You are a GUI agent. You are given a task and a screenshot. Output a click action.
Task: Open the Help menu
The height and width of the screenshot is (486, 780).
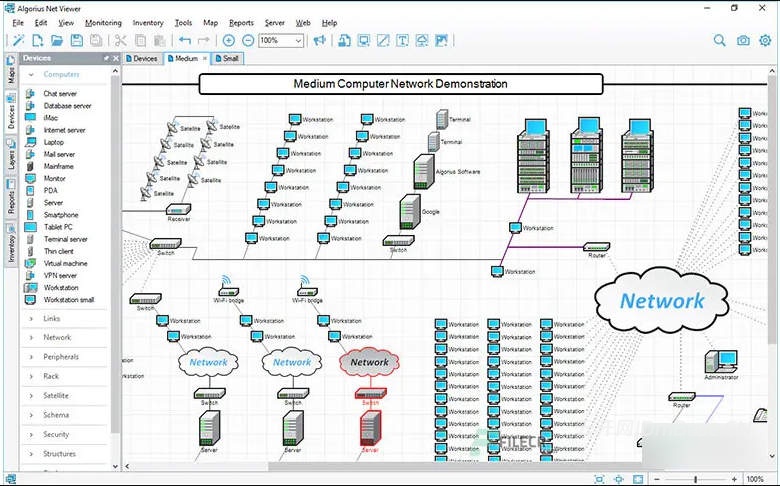pyautogui.click(x=329, y=23)
